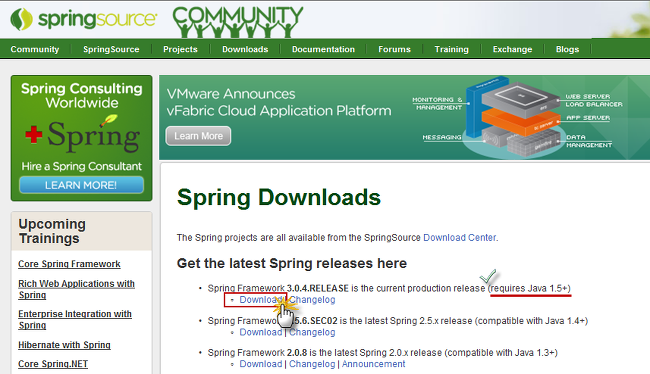Open the Projects nav item
This screenshot has width=650, height=374.
(x=180, y=49)
